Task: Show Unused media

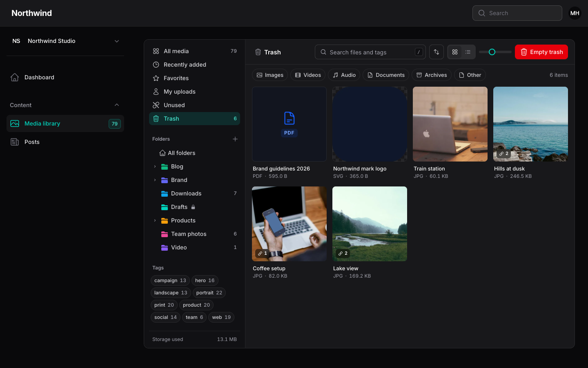Action: (x=194, y=105)
